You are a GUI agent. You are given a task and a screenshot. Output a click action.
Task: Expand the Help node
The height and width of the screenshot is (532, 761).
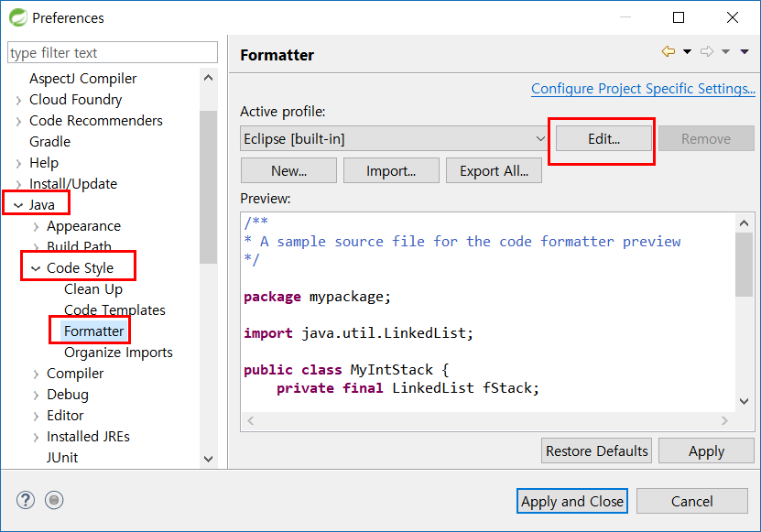pos(18,163)
